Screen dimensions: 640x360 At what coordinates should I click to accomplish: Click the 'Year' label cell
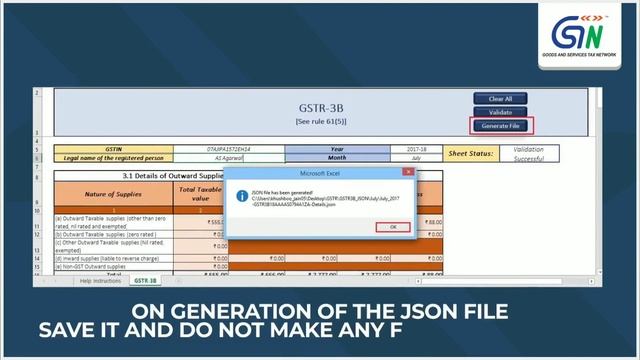tap(337, 149)
